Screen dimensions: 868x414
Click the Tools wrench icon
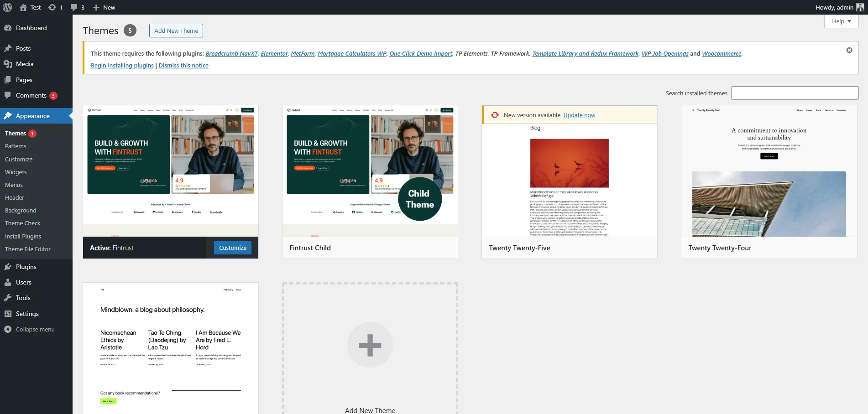pyautogui.click(x=8, y=298)
